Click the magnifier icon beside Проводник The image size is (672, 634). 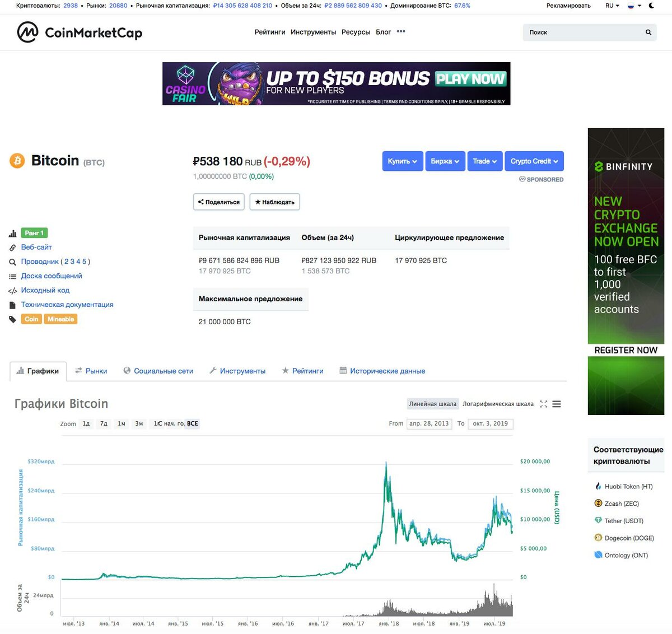point(12,262)
